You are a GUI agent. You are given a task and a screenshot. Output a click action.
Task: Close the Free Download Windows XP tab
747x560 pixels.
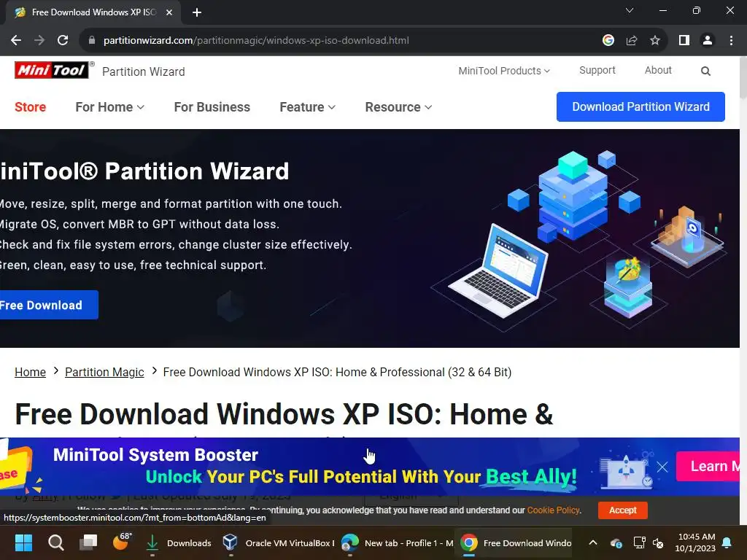tap(169, 12)
